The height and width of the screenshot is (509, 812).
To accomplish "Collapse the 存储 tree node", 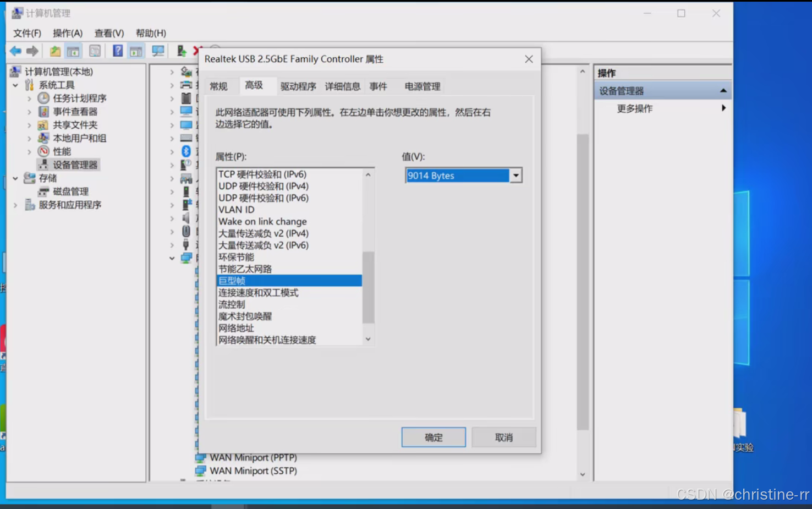I will tap(15, 178).
